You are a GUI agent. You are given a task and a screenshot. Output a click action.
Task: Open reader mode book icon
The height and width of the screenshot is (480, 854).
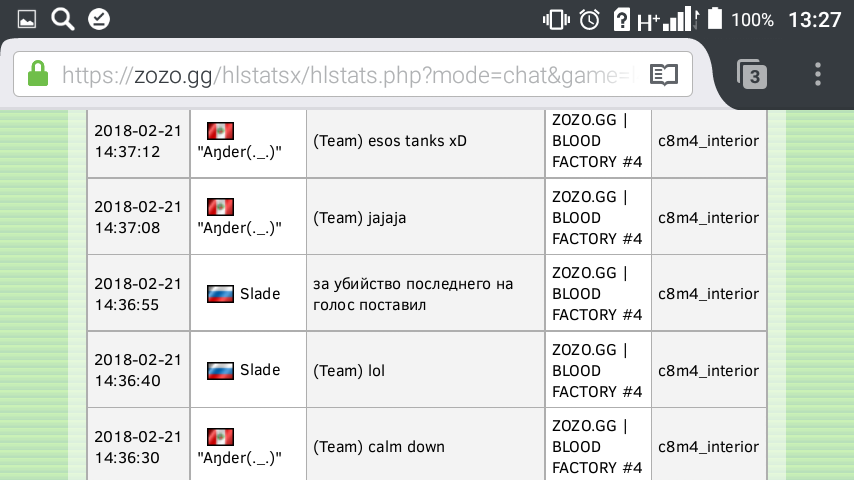(x=664, y=74)
